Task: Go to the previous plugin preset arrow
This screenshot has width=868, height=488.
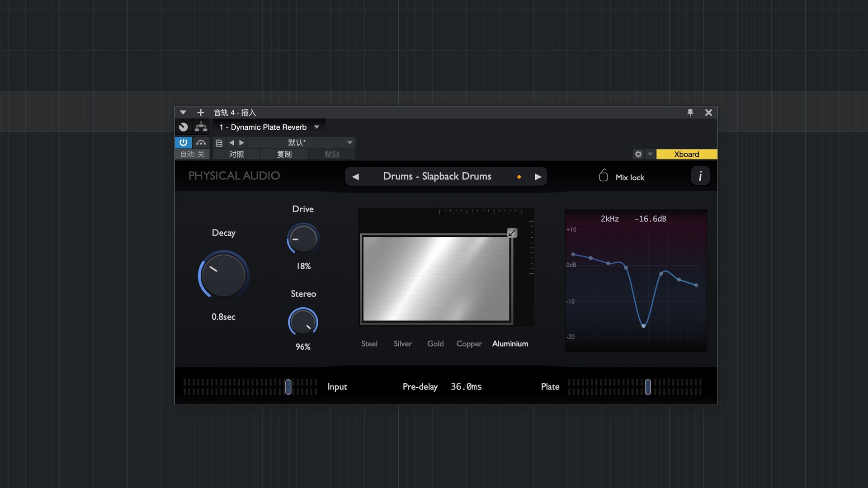Action: point(355,177)
